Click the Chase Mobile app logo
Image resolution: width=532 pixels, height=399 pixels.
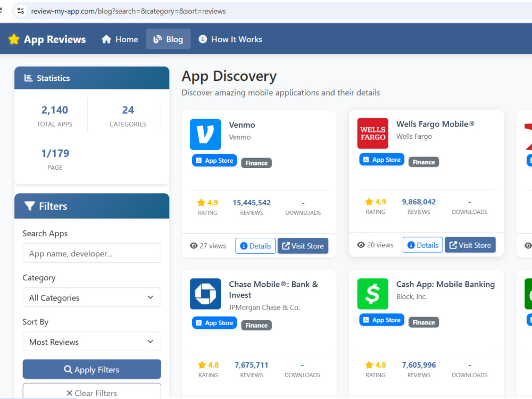tap(205, 294)
